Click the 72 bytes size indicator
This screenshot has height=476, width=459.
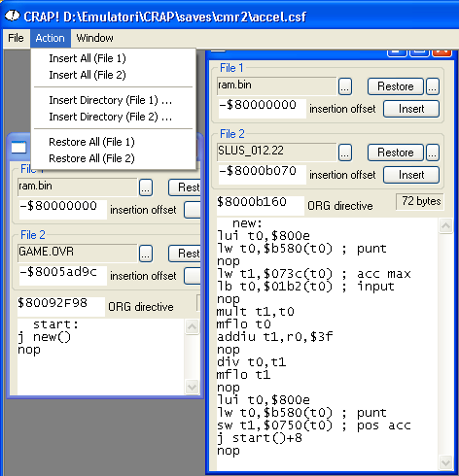pos(420,201)
